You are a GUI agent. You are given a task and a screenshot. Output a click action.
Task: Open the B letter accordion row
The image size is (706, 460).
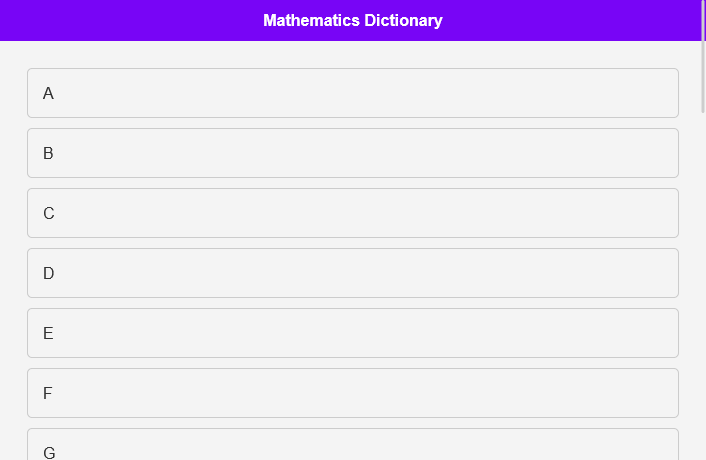click(352, 153)
